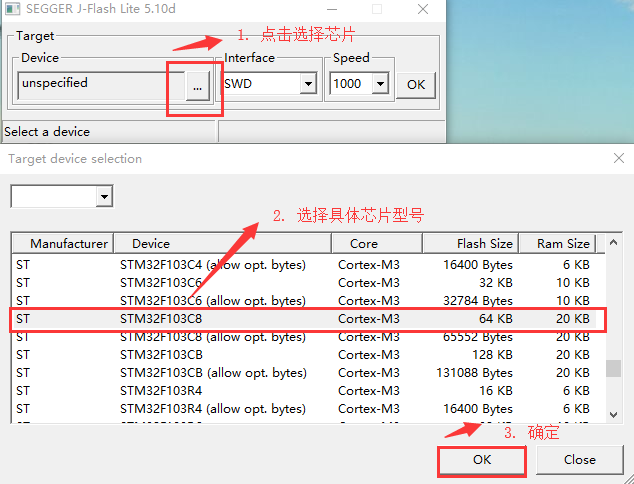Image resolution: width=634 pixels, height=484 pixels.
Task: Close the Target device selection dialog
Action: 619,158
